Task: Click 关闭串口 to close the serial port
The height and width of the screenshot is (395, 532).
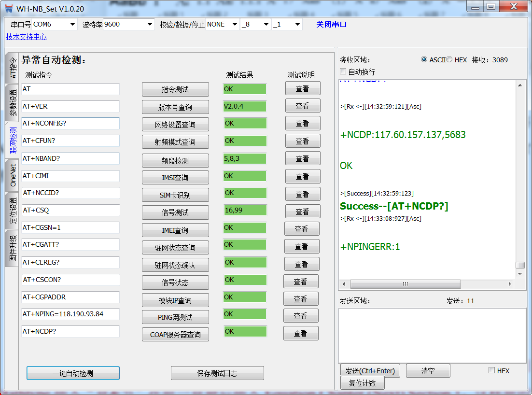Action: point(331,24)
